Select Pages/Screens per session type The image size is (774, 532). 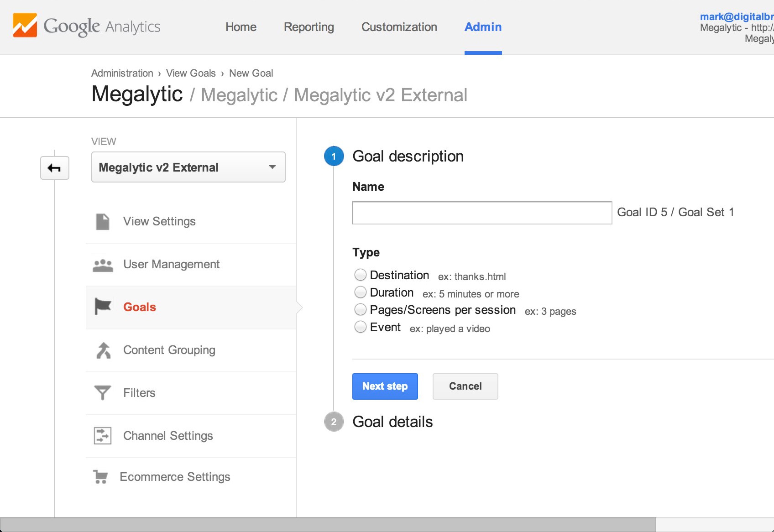[361, 309]
